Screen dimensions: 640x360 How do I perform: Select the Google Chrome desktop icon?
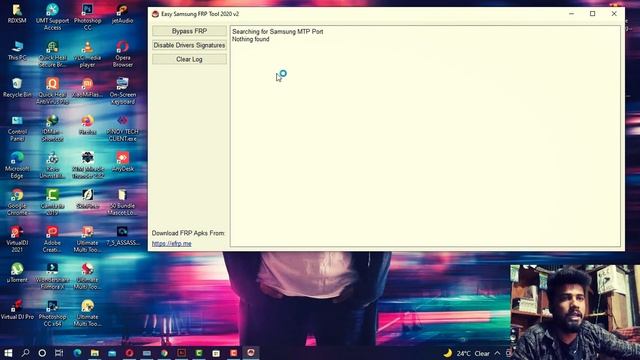coord(17,202)
